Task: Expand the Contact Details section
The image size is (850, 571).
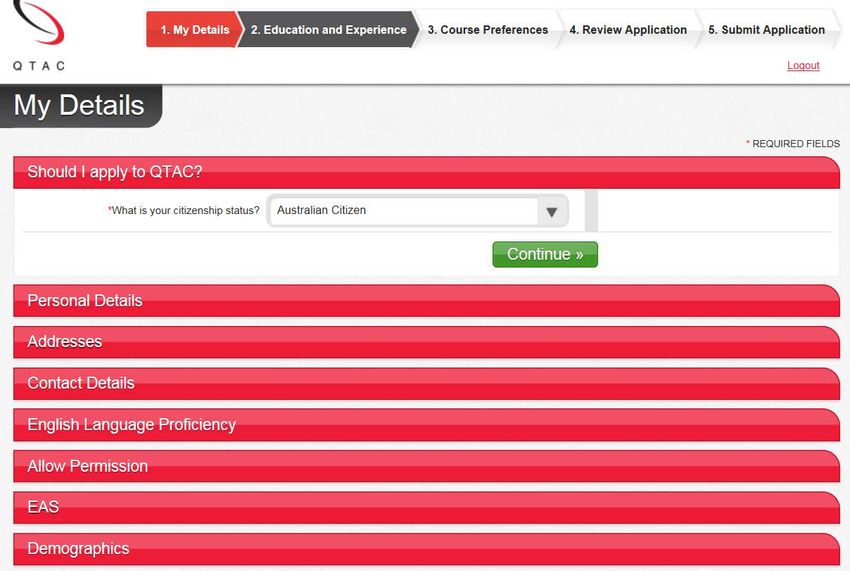Action: pos(427,383)
